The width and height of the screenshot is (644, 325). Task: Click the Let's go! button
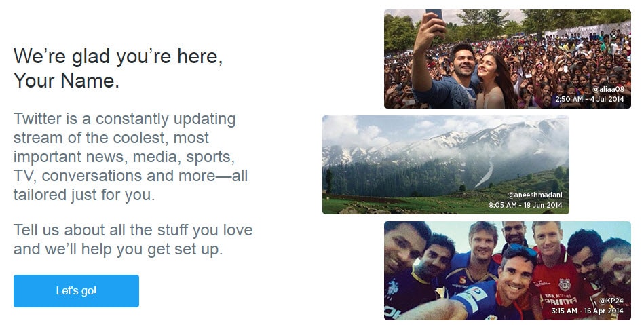pos(76,291)
